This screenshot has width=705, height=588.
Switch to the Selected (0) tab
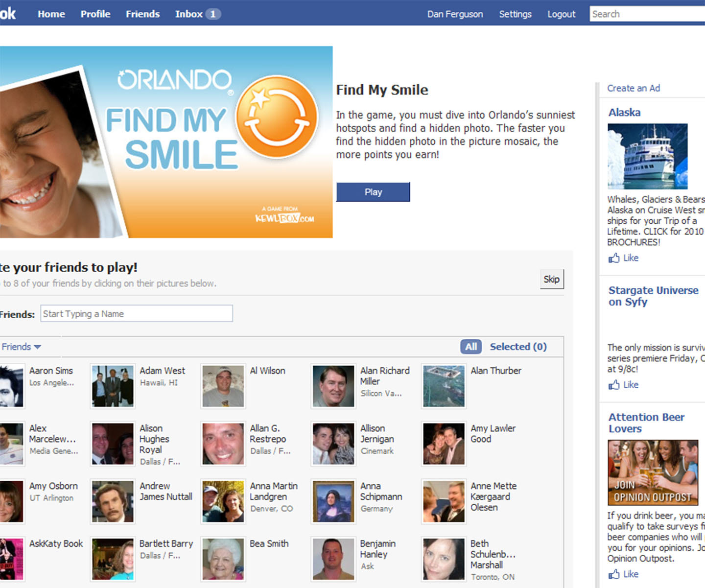tap(518, 347)
